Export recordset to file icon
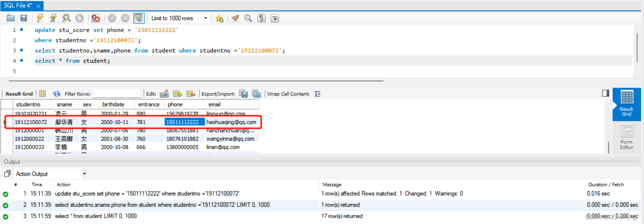This screenshot has width=644, height=224. [243, 94]
